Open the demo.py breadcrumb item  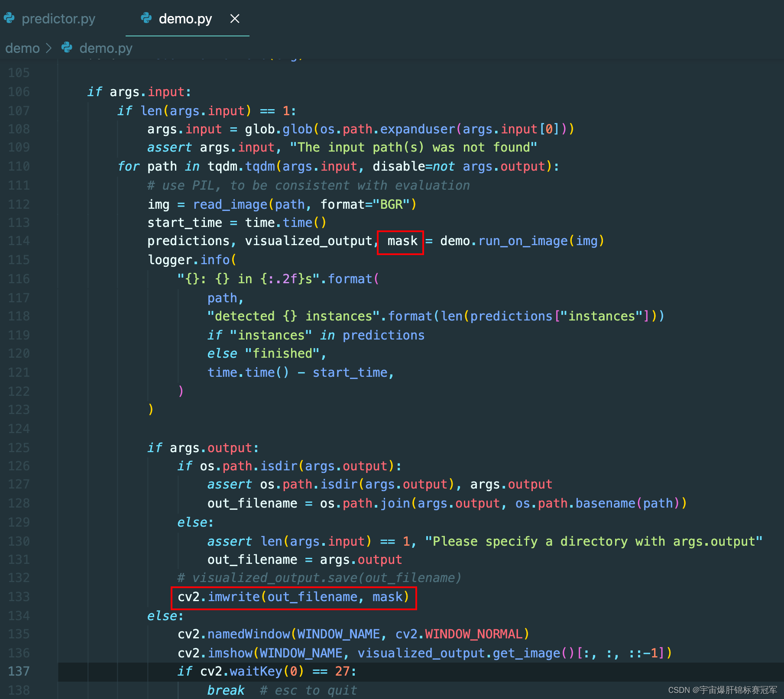(106, 48)
